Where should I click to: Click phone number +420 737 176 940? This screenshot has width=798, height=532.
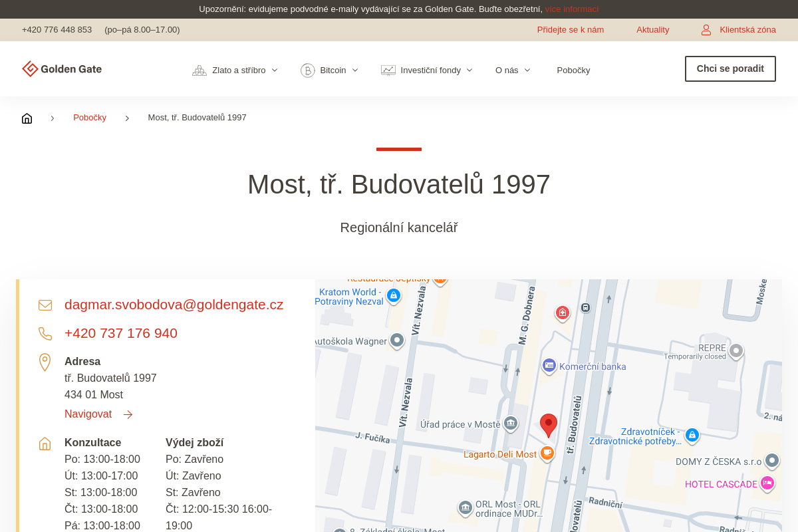[x=121, y=333]
